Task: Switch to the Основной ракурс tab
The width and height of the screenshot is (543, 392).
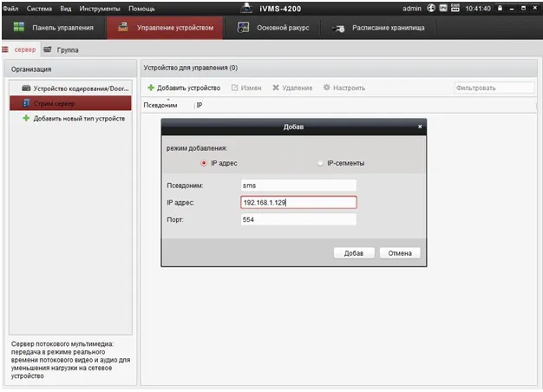Action: 269,28
